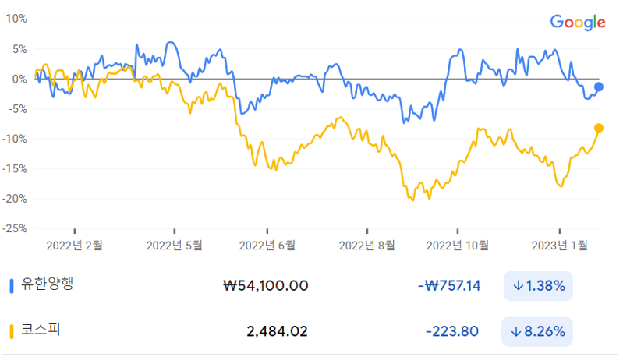The height and width of the screenshot is (364, 623).
Task: Click the 2023년 1월 axis label
Action: [x=561, y=245]
